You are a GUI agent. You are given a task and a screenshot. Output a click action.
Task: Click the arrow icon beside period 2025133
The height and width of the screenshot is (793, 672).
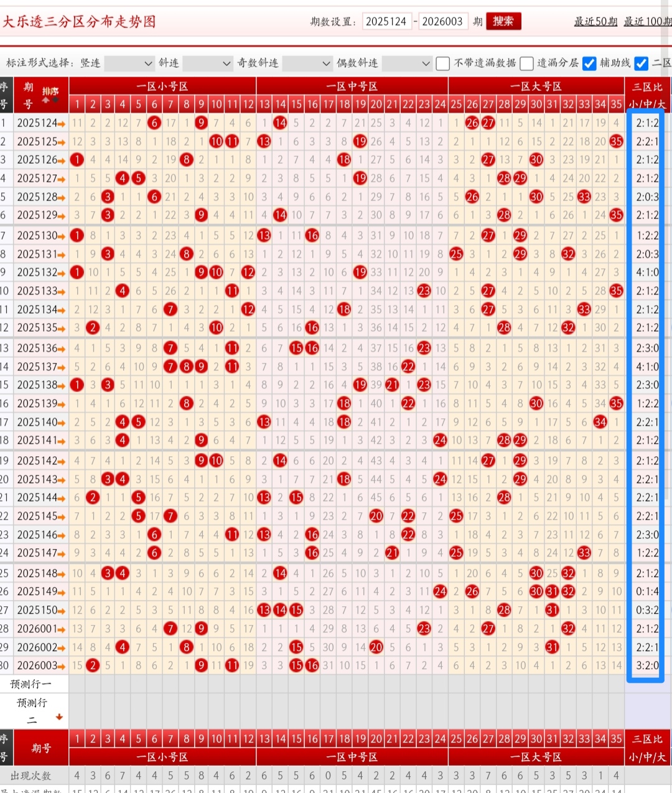pos(62,291)
